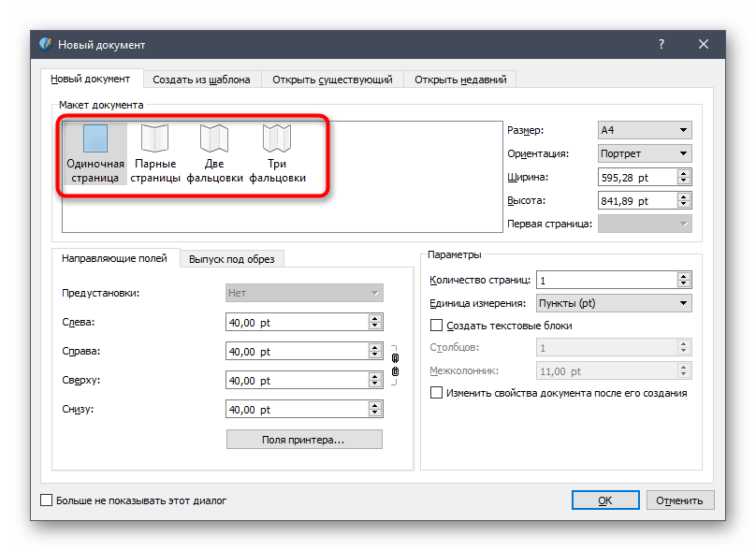756x551 pixels.
Task: Click the disabled Столбцов field
Action: pyautogui.click(x=614, y=347)
